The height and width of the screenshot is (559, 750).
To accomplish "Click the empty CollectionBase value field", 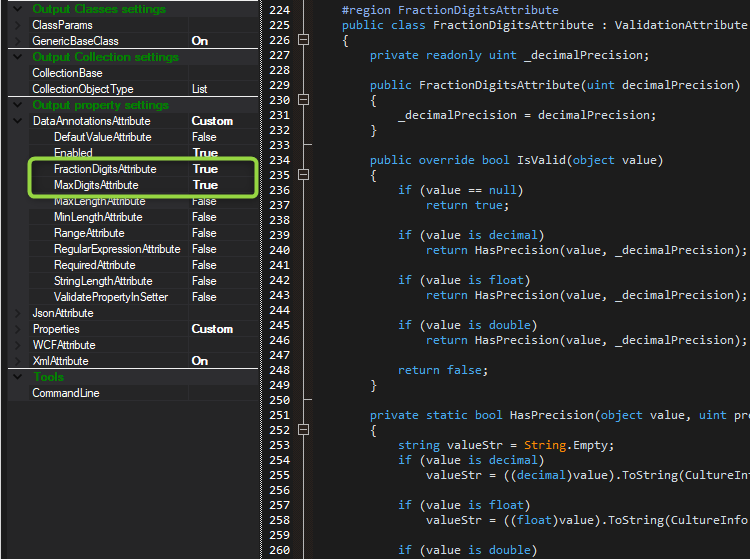I will click(223, 73).
